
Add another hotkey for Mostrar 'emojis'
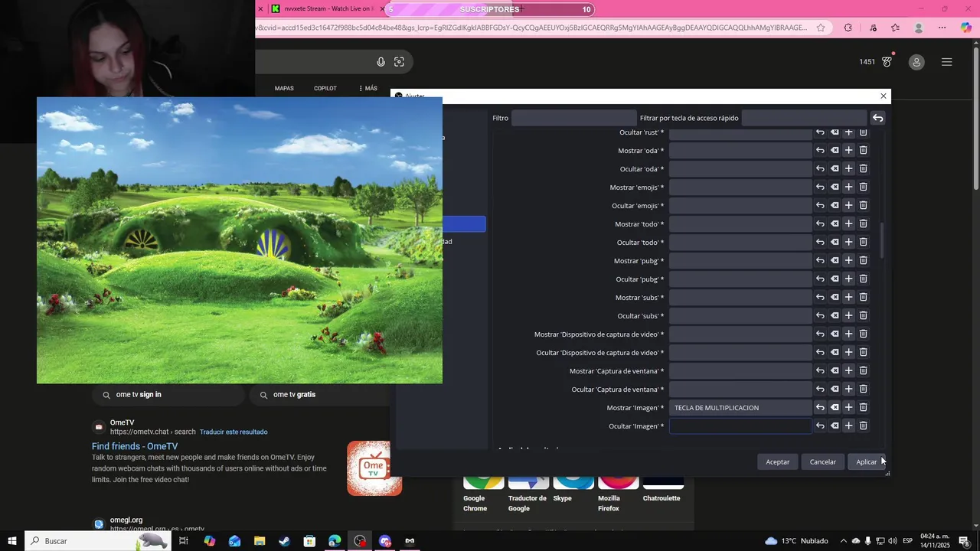848,187
